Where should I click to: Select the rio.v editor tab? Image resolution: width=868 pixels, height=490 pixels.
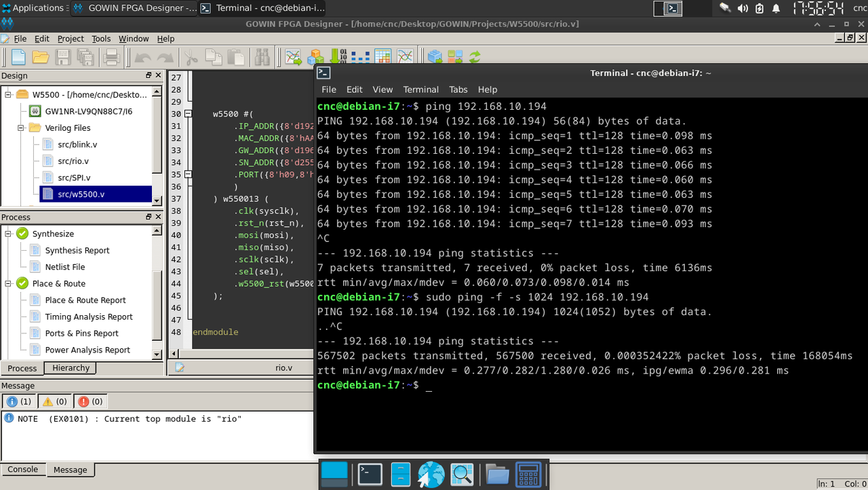(283, 368)
